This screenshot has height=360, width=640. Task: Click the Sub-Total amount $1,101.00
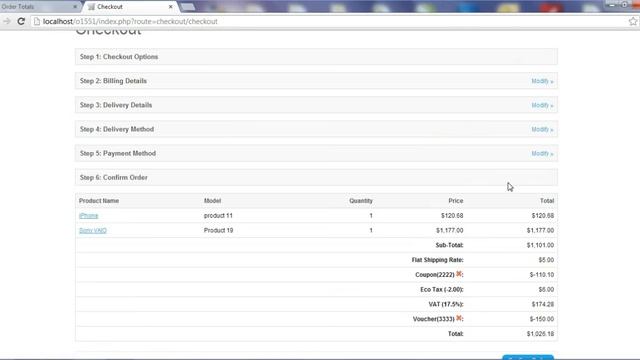click(x=540, y=245)
